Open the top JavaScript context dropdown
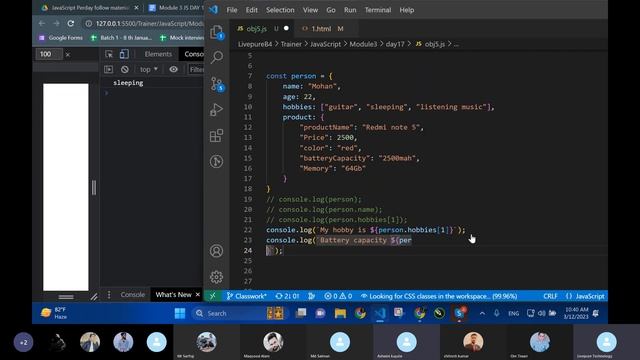Image resolution: width=640 pixels, height=360 pixels. click(149, 69)
